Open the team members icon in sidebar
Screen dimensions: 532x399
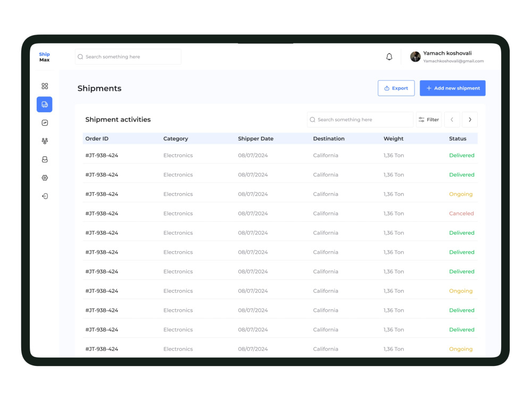[45, 141]
